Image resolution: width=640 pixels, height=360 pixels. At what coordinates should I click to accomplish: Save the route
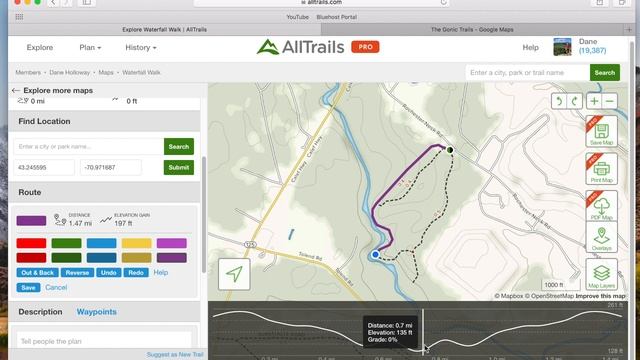[28, 288]
